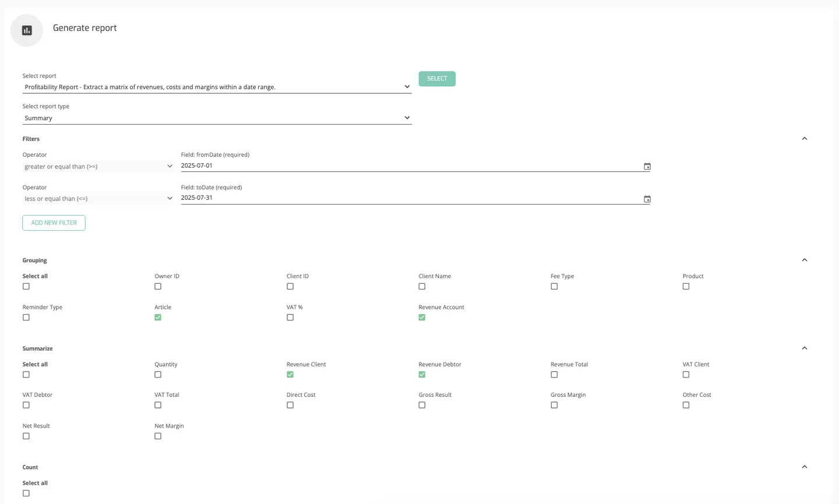839x504 pixels.
Task: Enable the Owner ID grouping checkbox
Action: pos(158,287)
